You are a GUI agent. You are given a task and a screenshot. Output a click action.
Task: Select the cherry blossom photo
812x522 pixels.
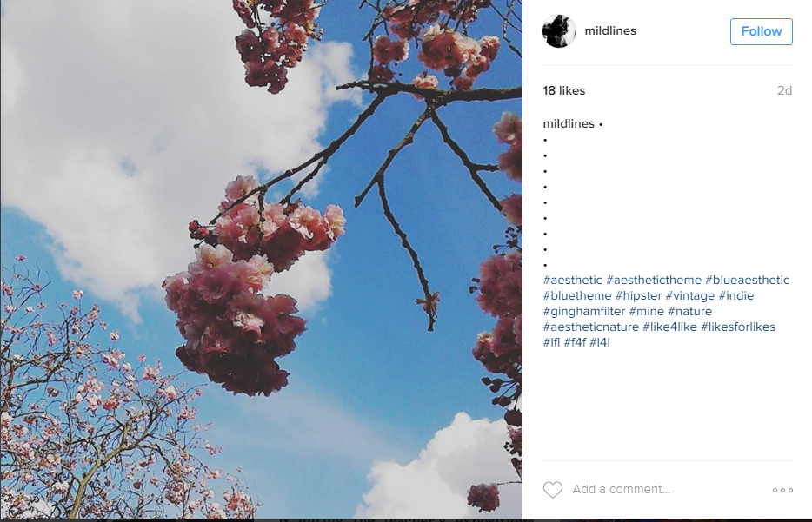point(261,260)
